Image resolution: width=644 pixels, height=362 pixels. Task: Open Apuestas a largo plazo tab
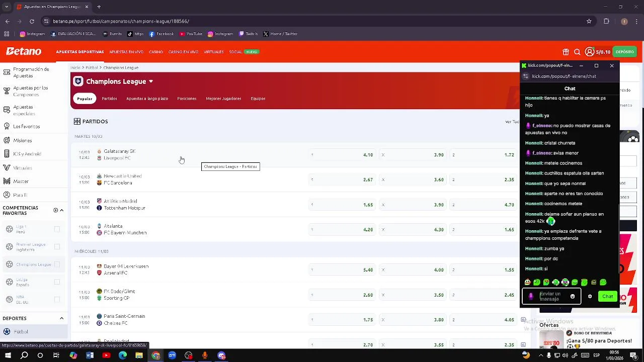(x=147, y=99)
